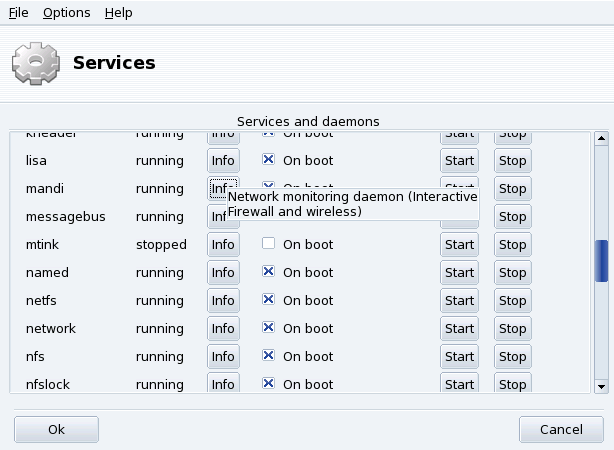Click the scrollbar up arrow
The height and width of the screenshot is (450, 614).
point(602,139)
